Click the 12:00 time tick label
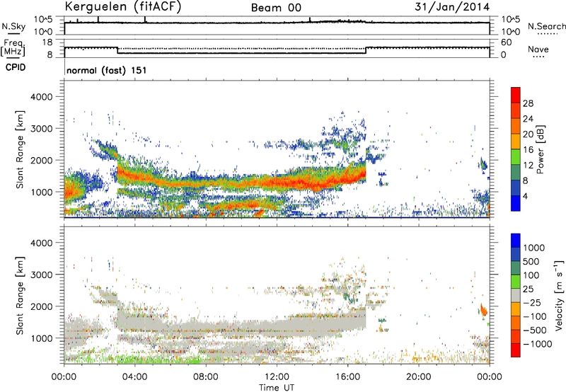 277,377
